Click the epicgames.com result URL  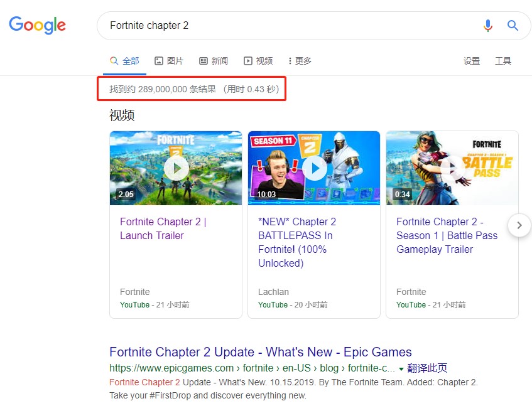coord(252,368)
